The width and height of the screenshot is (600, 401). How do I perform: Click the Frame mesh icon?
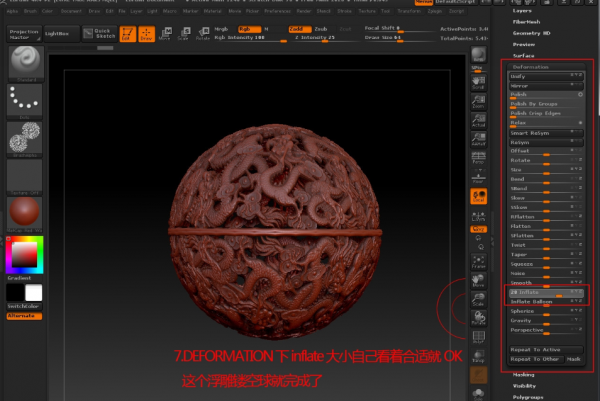478,262
